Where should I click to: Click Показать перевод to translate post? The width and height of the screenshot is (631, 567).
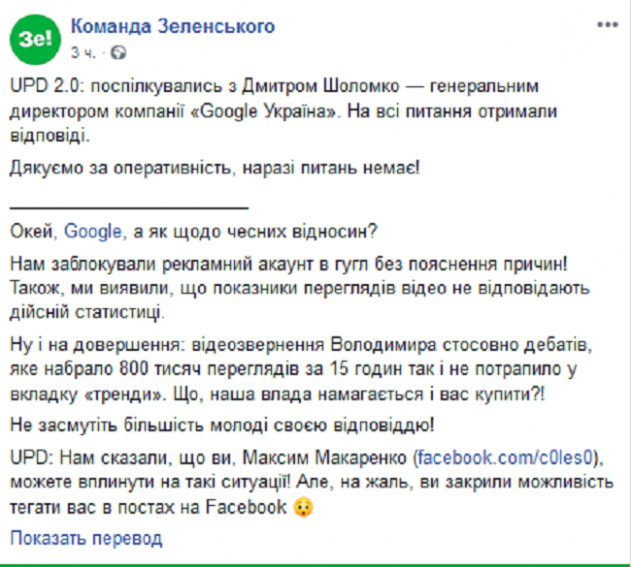coord(86,538)
